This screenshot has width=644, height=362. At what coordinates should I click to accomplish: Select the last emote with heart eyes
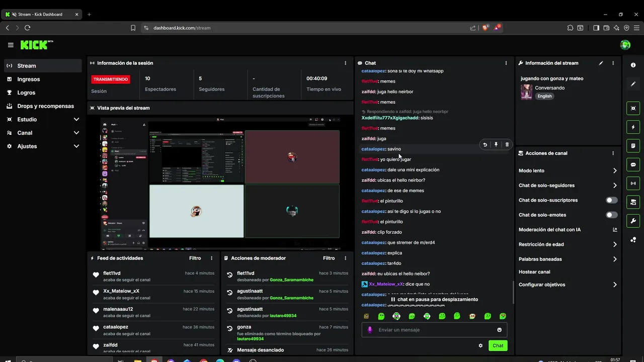[503, 316]
